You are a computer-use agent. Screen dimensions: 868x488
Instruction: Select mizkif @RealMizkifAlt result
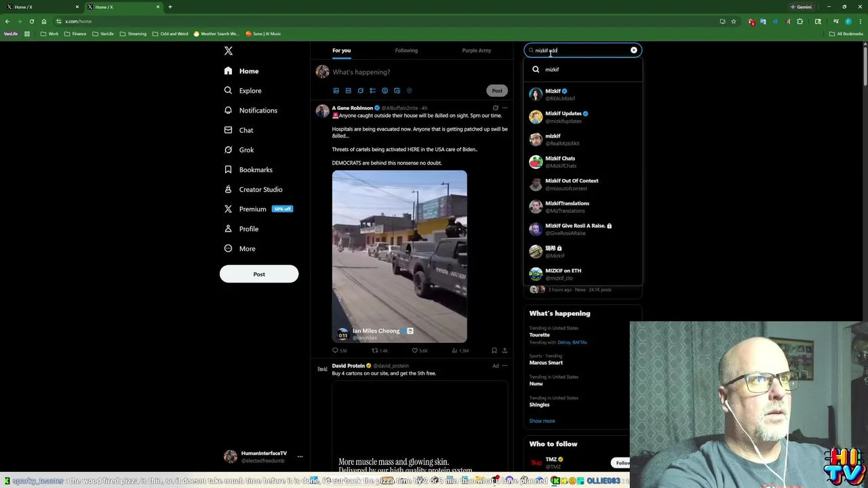click(583, 139)
